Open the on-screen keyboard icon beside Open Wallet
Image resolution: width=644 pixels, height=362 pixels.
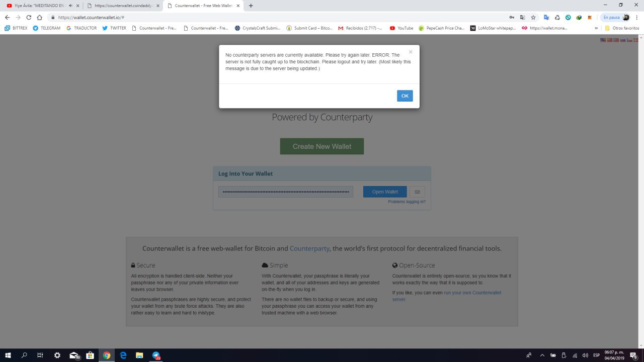[x=417, y=192]
